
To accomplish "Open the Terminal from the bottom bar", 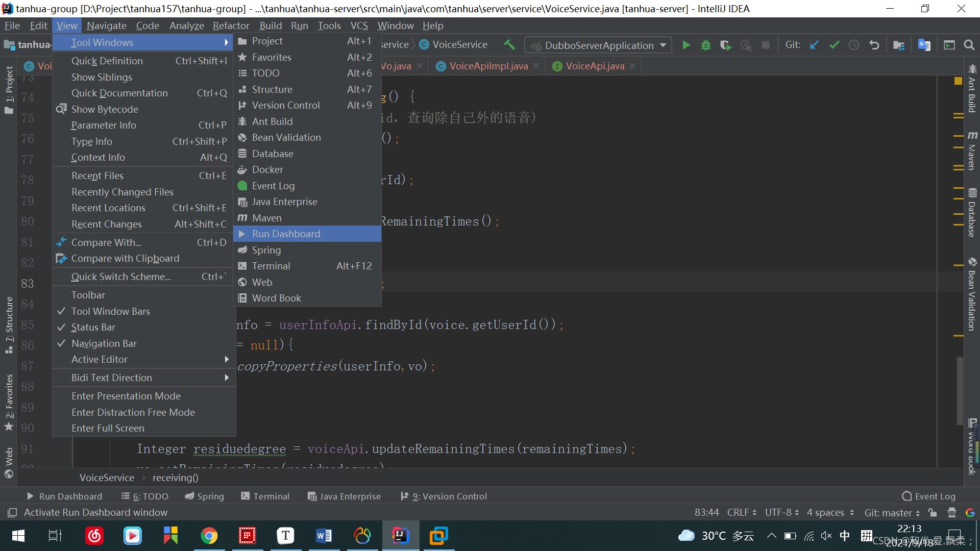I will [271, 496].
